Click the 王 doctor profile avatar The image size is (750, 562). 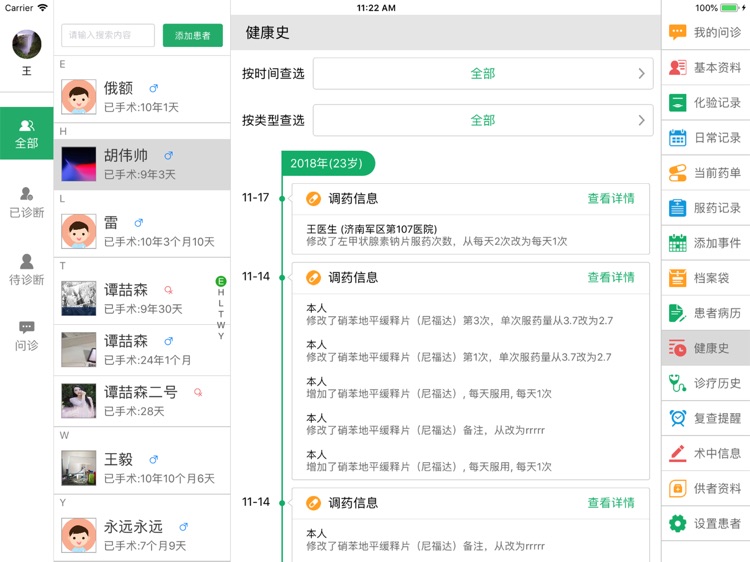click(x=27, y=44)
